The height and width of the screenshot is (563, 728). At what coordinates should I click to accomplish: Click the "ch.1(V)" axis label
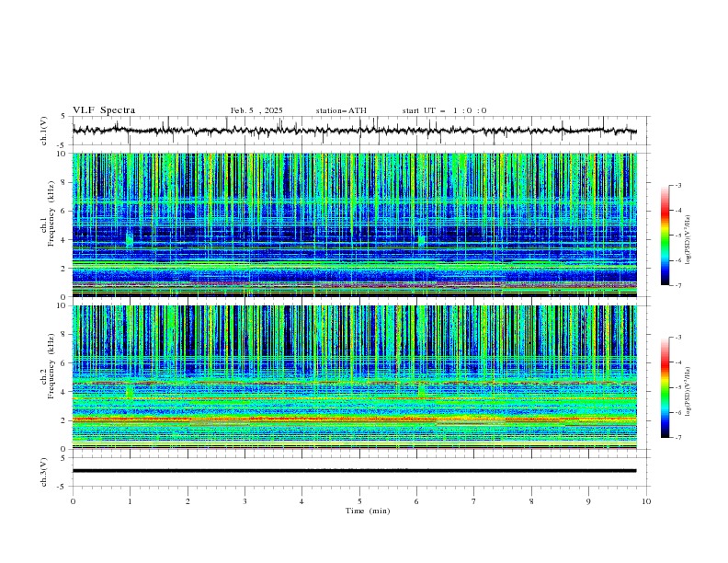44,131
